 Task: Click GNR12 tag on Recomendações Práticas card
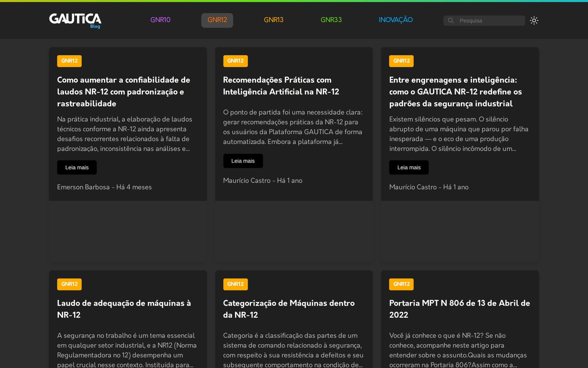click(x=235, y=61)
